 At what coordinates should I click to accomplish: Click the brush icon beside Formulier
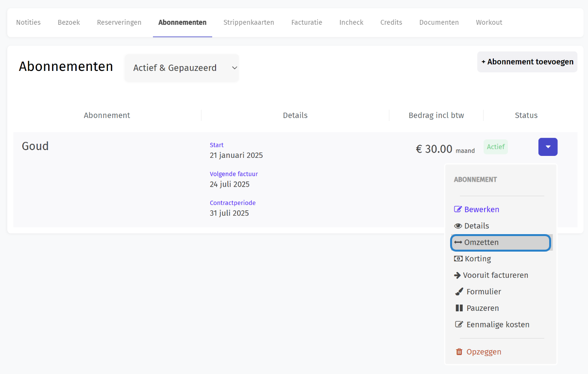[459, 292]
